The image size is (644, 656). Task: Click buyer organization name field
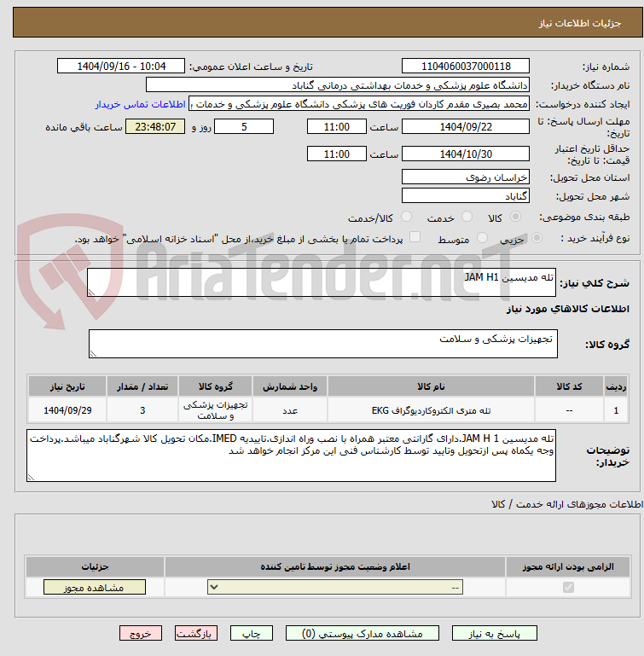click(338, 85)
